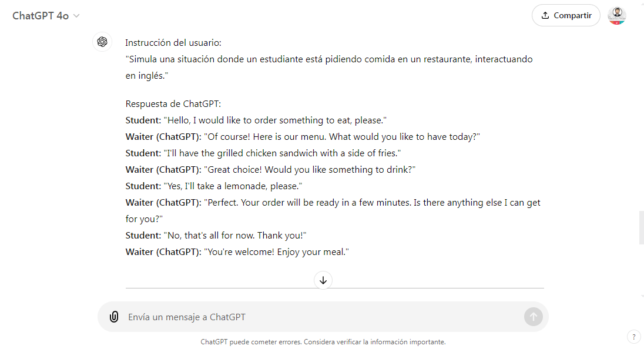Open the ChatGPT 4o model selector dropdown
Image resolution: width=644 pixels, height=349 pixels.
[x=46, y=16]
